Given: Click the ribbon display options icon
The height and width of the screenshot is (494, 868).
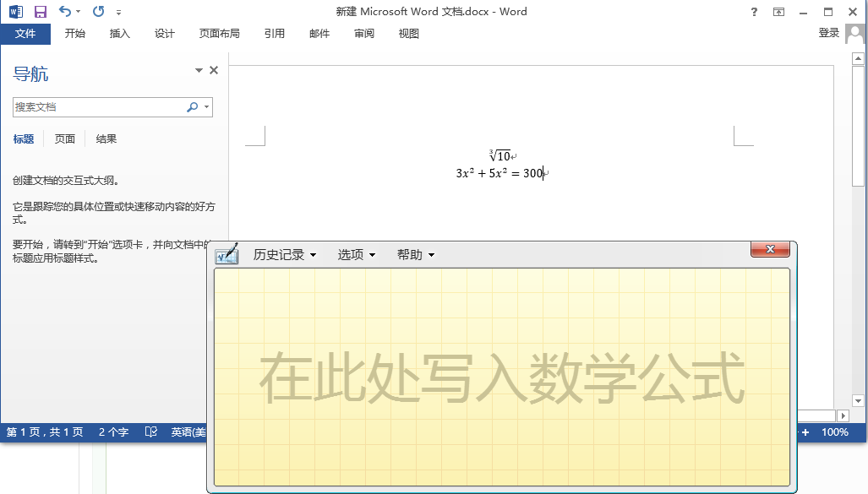Looking at the screenshot, I should tap(778, 12).
